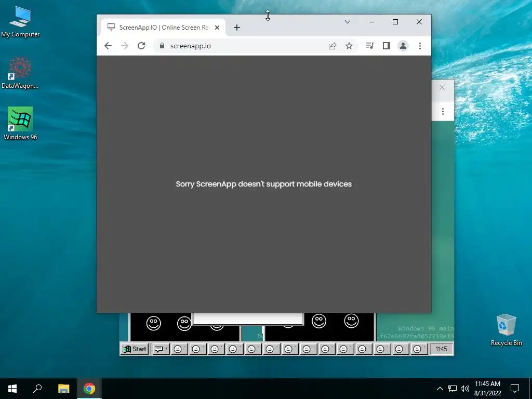
Task: Select the Recycle Bin desktop icon
Action: click(506, 330)
